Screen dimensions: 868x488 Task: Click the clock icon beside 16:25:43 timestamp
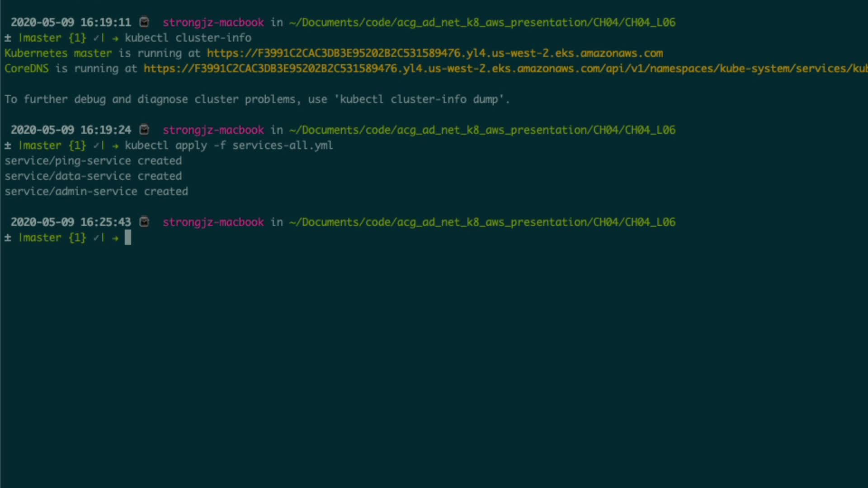pyautogui.click(x=144, y=222)
